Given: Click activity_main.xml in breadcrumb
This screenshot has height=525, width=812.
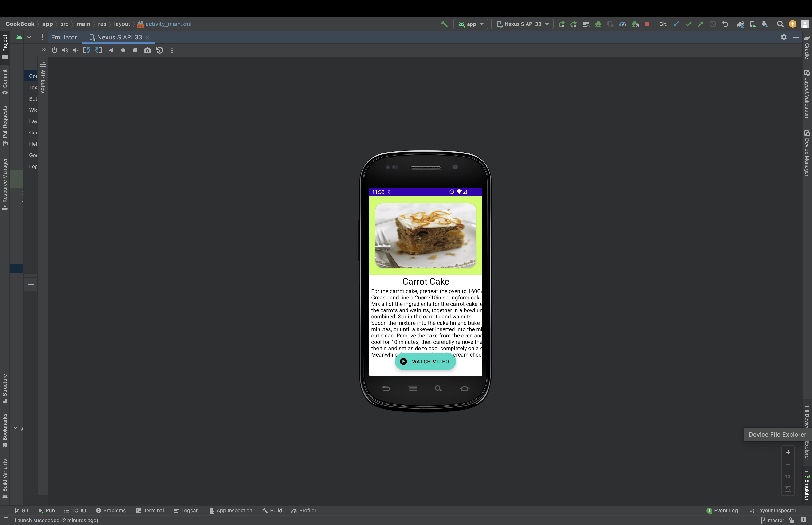Looking at the screenshot, I should click(x=164, y=24).
